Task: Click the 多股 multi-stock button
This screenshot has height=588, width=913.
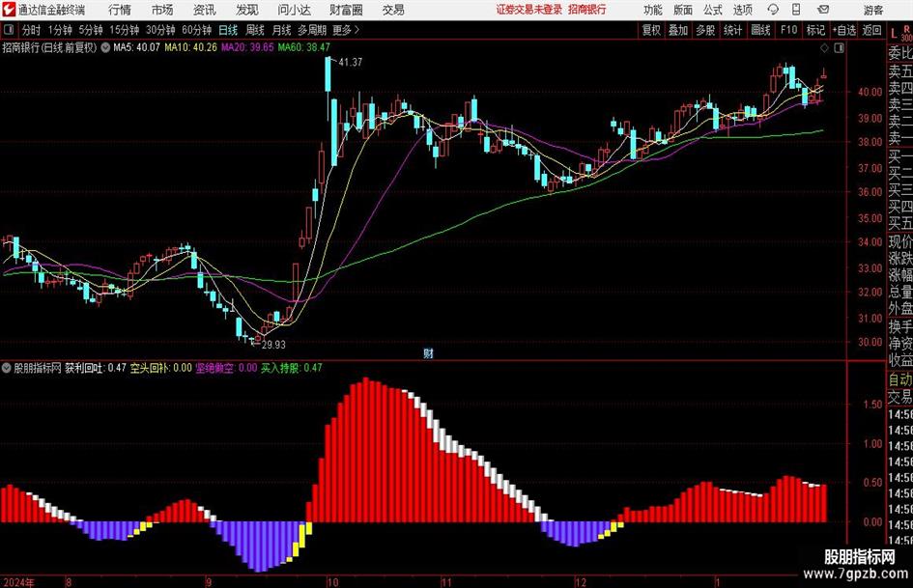Action: 705,30
